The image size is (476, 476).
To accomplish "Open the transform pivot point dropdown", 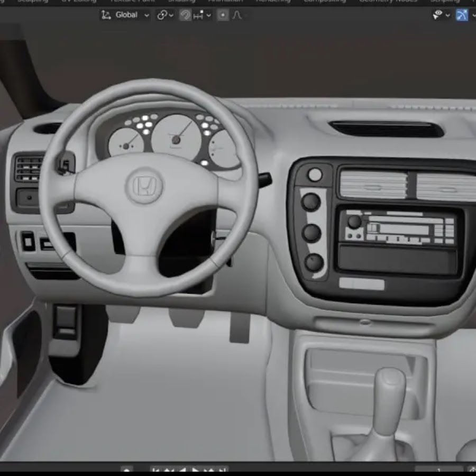I will coord(165,15).
